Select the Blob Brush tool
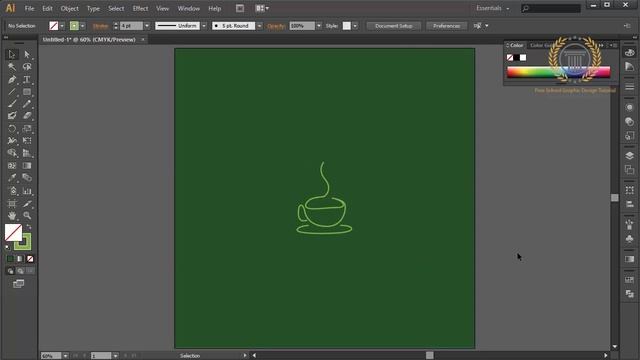This screenshot has width=640, height=360. pyautogui.click(x=11, y=116)
